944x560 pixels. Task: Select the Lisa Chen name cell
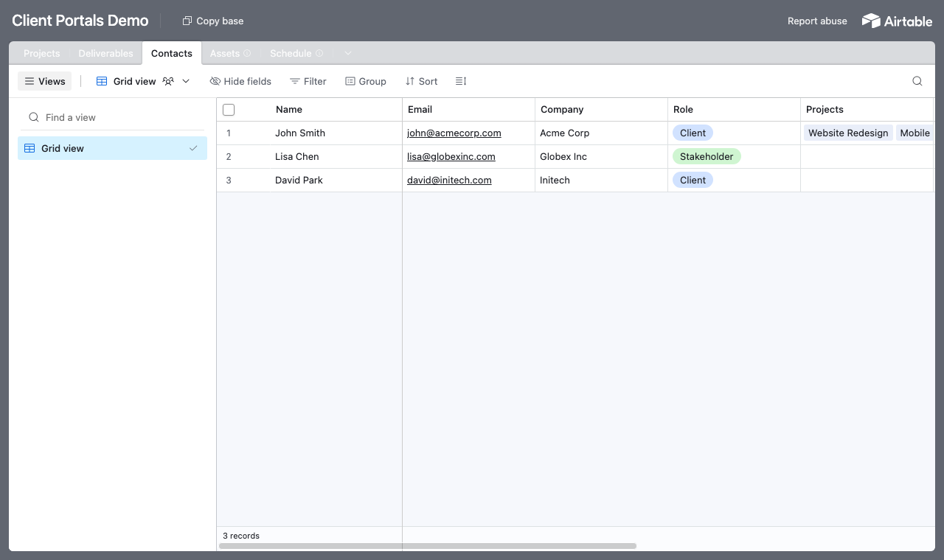pos(336,157)
